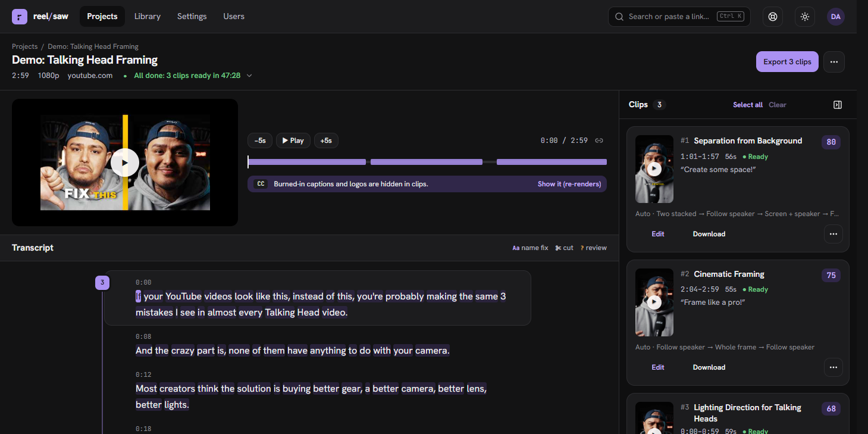Open the Library tab

(x=148, y=17)
